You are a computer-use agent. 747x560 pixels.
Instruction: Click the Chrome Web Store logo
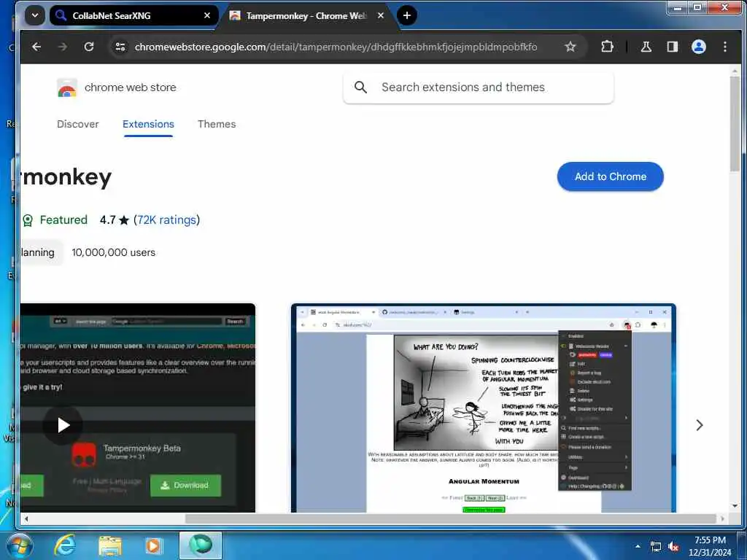[x=67, y=87]
